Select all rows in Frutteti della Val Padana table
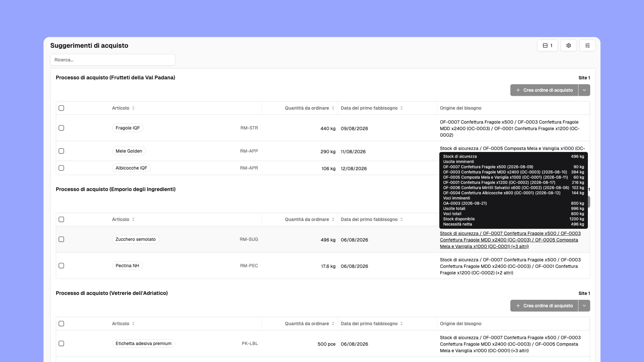644x362 pixels. point(61,108)
